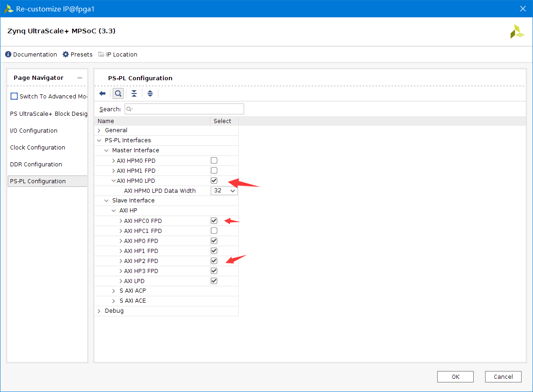The width and height of the screenshot is (533, 392).
Task: Expand AXI HPC0 FPD row
Action: 120,221
